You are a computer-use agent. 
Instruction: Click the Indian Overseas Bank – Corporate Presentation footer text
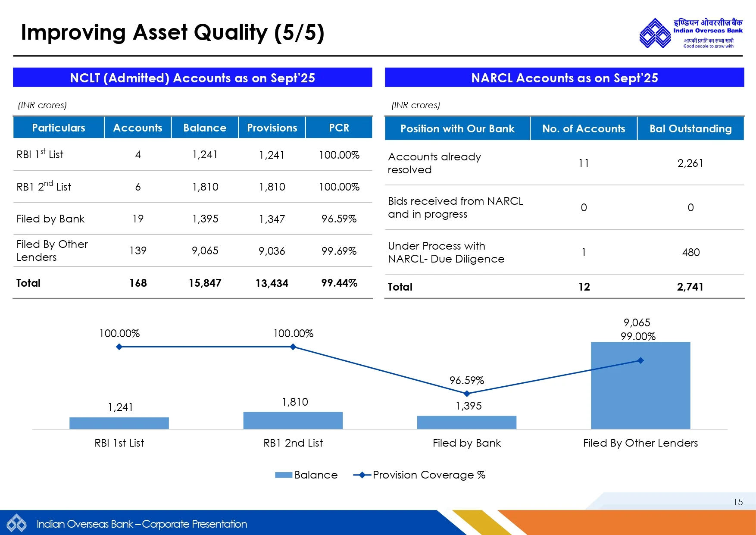click(142, 524)
